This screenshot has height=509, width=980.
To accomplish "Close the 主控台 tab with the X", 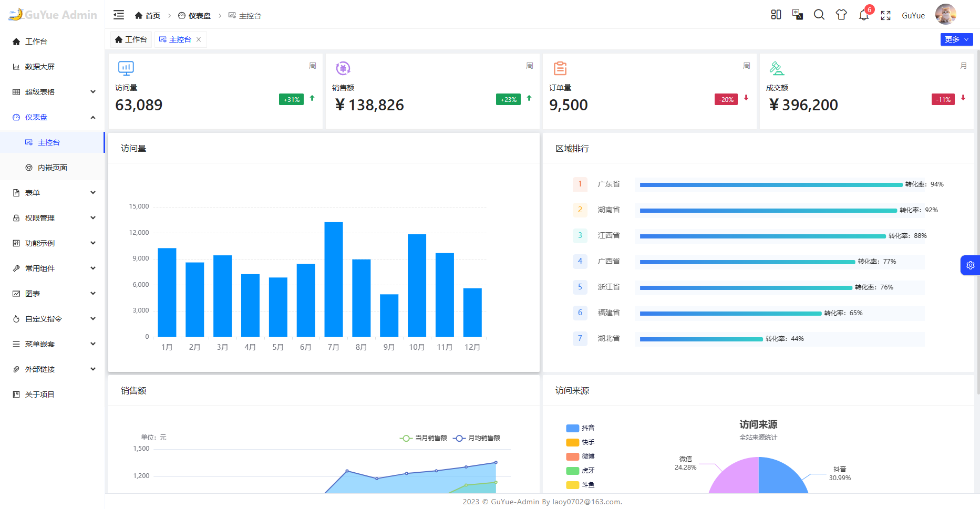I will 199,39.
